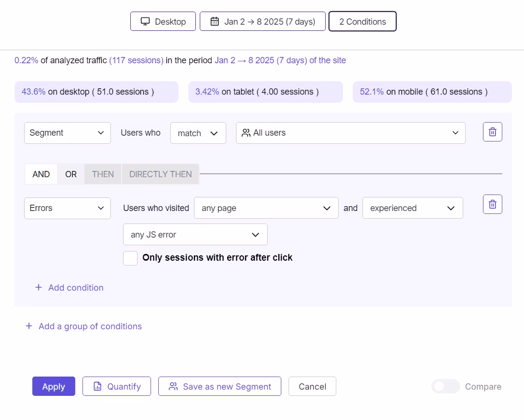This screenshot has height=420, width=524.
Task: Add a new condition
Action: (x=69, y=288)
